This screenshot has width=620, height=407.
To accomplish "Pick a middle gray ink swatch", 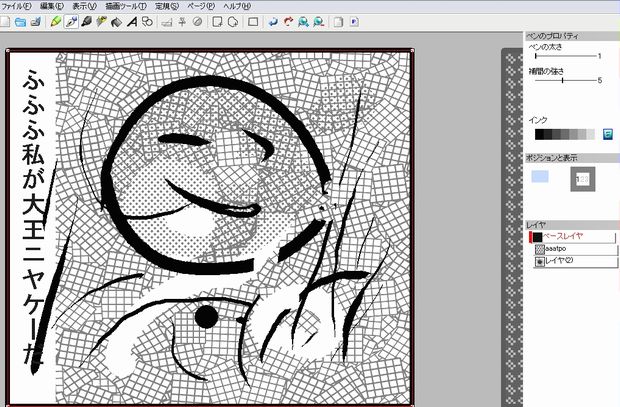I will pos(565,134).
